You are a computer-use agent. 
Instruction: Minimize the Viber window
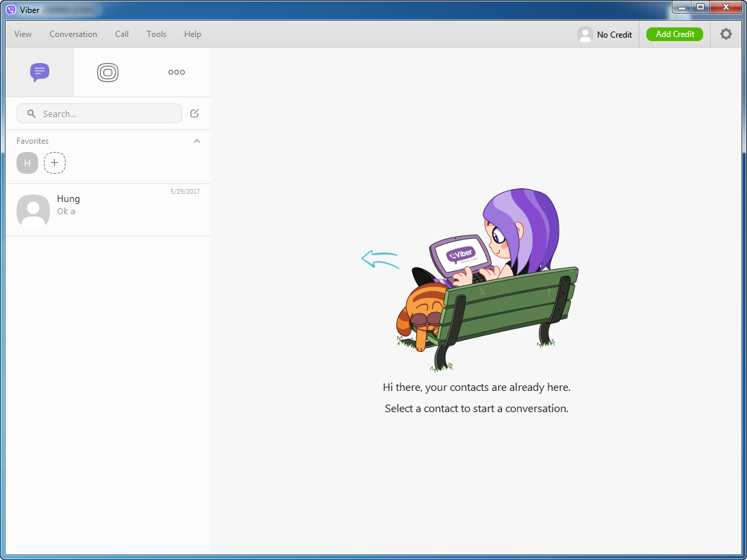click(682, 8)
